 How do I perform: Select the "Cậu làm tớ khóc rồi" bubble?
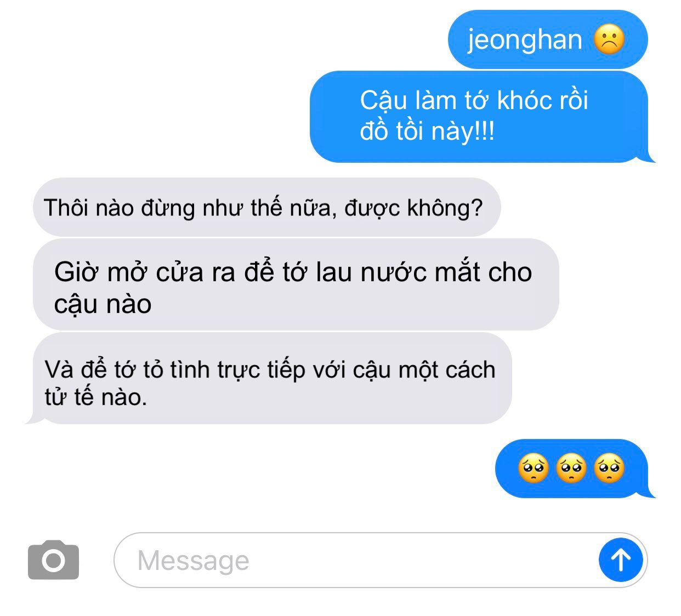[x=481, y=117]
